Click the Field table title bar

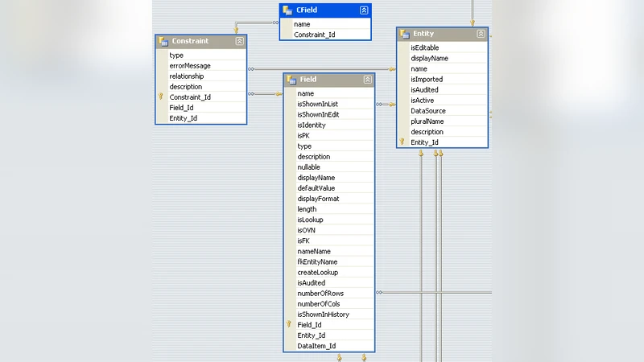point(328,80)
